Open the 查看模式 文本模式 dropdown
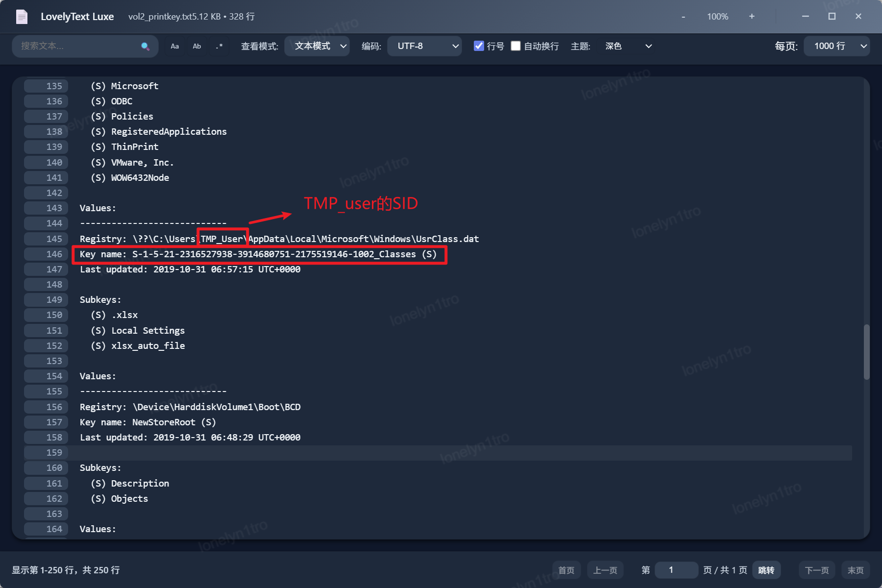882x588 pixels. (x=317, y=46)
